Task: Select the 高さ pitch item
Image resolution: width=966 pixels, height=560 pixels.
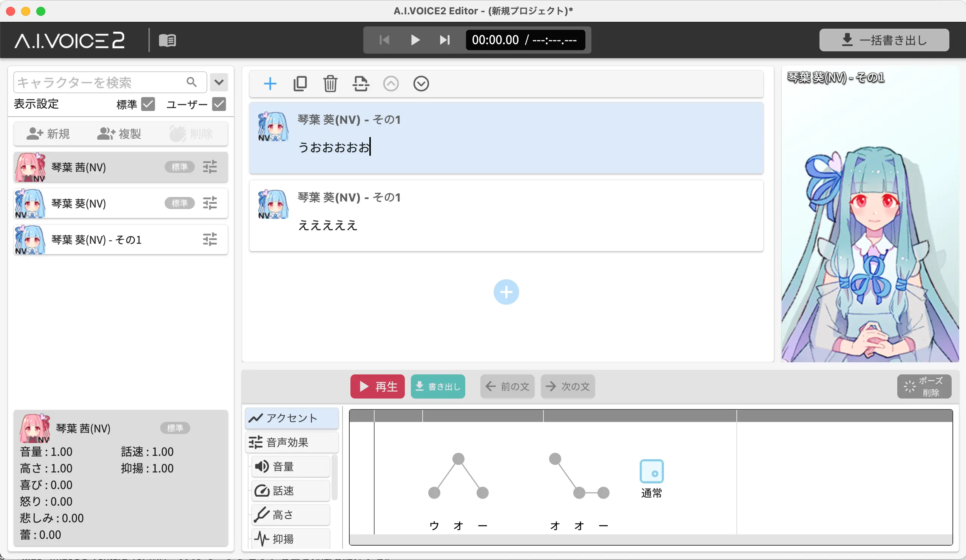Action: point(290,515)
